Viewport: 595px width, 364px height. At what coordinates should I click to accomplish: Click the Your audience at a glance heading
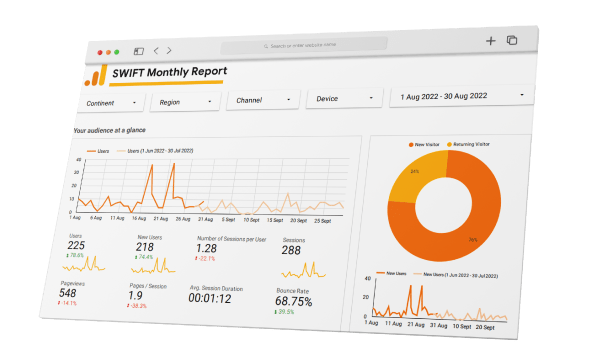click(109, 130)
